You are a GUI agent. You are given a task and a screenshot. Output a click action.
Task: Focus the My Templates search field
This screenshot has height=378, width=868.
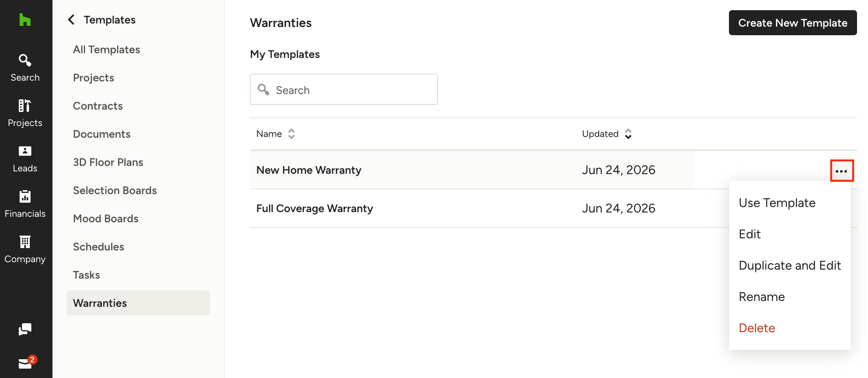(344, 89)
